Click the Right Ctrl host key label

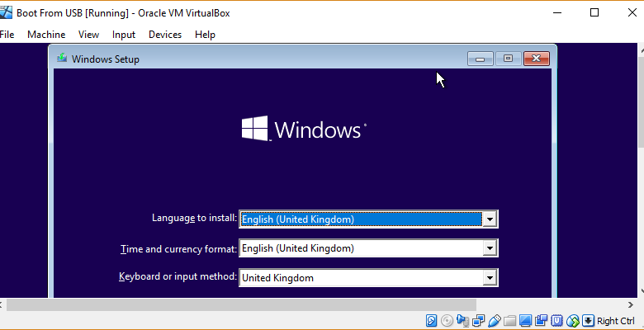click(x=616, y=321)
